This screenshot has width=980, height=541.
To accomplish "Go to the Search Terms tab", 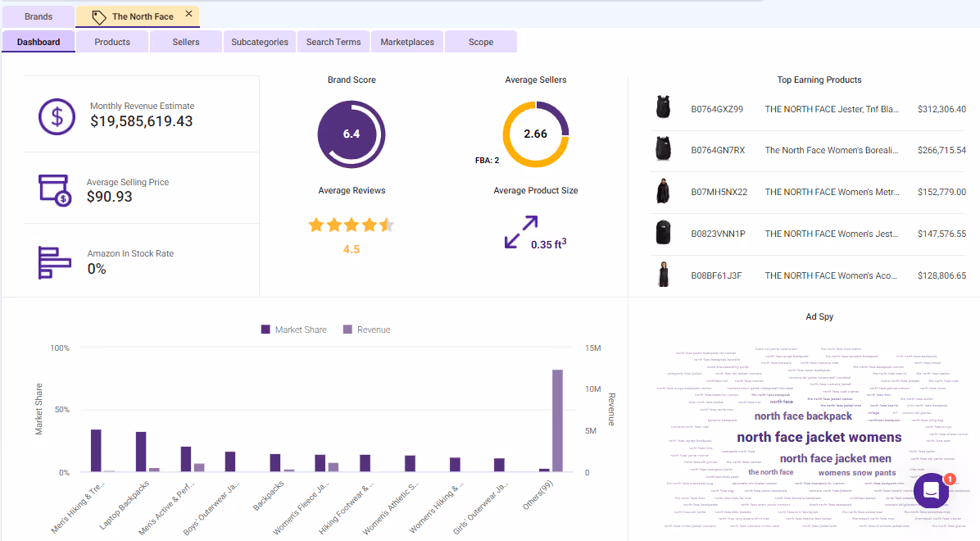I will click(x=333, y=42).
